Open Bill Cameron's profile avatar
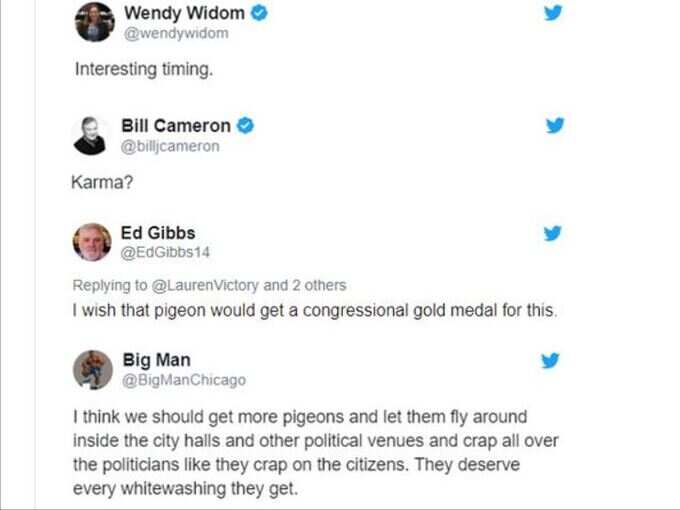The width and height of the screenshot is (680, 510). (90, 136)
